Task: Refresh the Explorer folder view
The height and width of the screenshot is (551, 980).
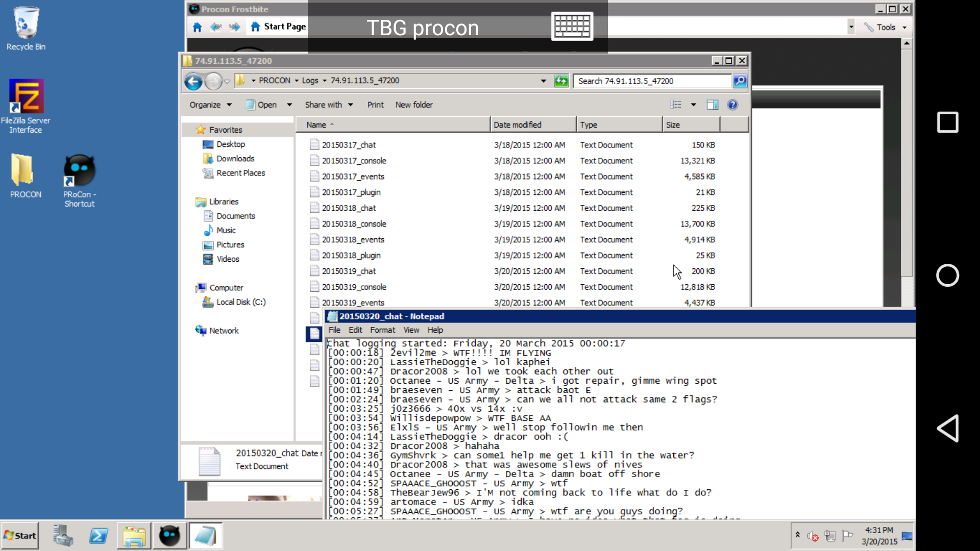Action: pyautogui.click(x=561, y=81)
